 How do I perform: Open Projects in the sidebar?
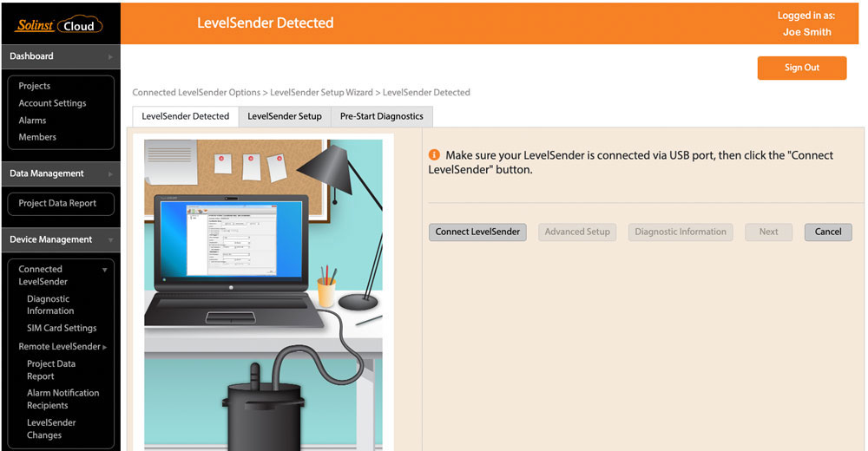[x=35, y=86]
